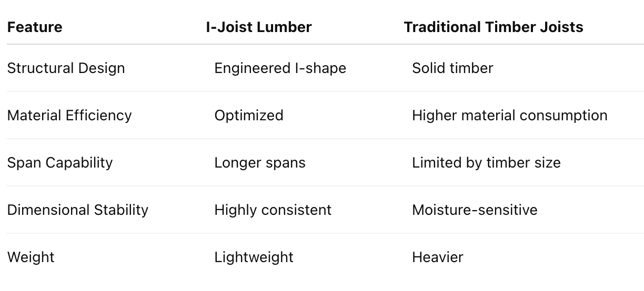Screen dimensions: 644x291
Task: Click the Optimized cell
Action: click(249, 116)
